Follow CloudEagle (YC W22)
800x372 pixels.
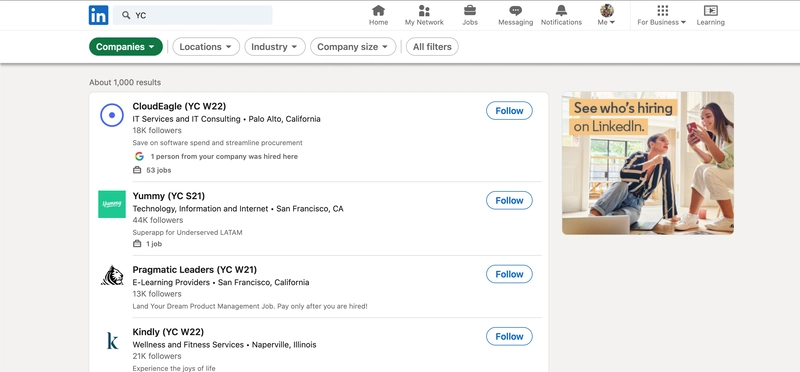(x=509, y=111)
